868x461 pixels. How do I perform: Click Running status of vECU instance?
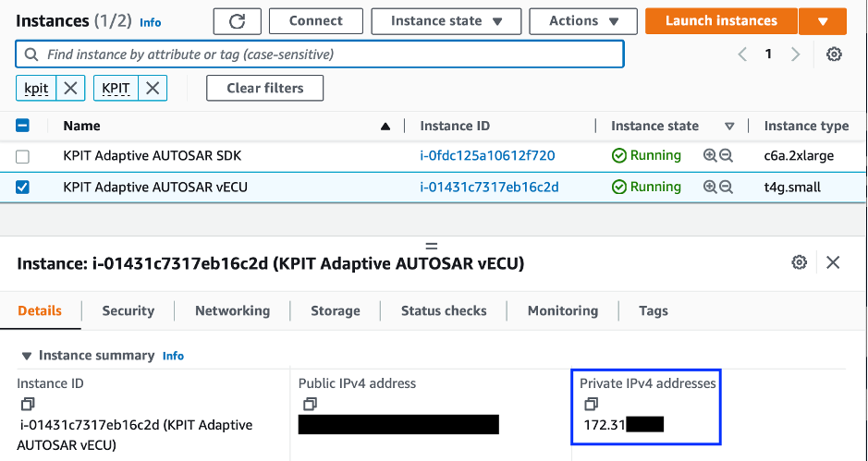tap(646, 187)
